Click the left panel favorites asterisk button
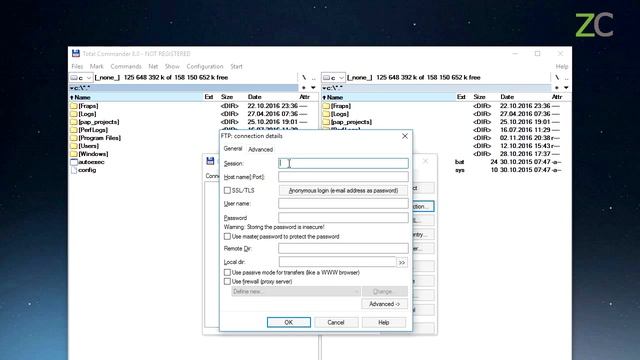Screen dimensions: 640x360 [x=304, y=88]
